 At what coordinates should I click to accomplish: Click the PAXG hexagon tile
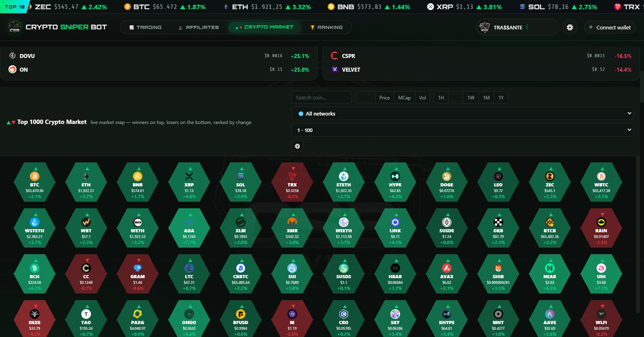(137, 319)
